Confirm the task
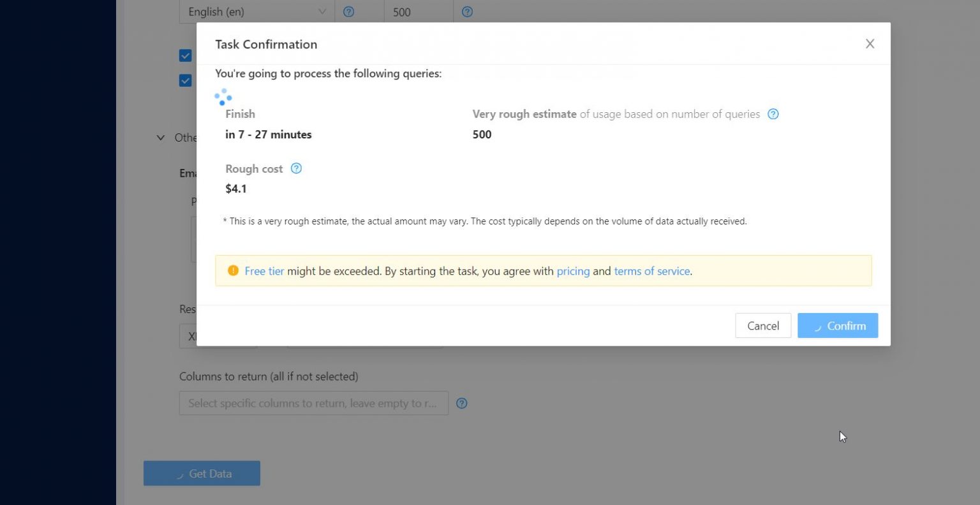The width and height of the screenshot is (980, 505). tap(837, 326)
